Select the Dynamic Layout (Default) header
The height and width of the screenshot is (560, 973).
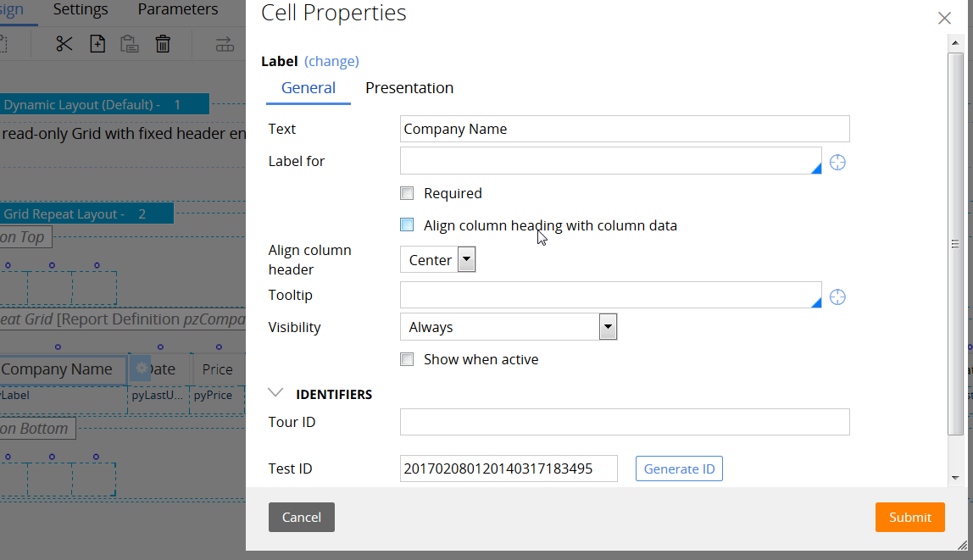pos(104,104)
